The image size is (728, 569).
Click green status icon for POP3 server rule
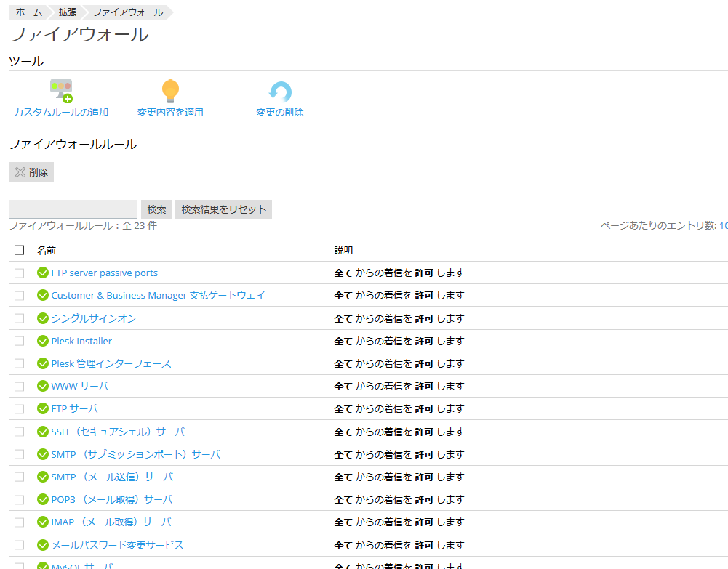tap(43, 499)
